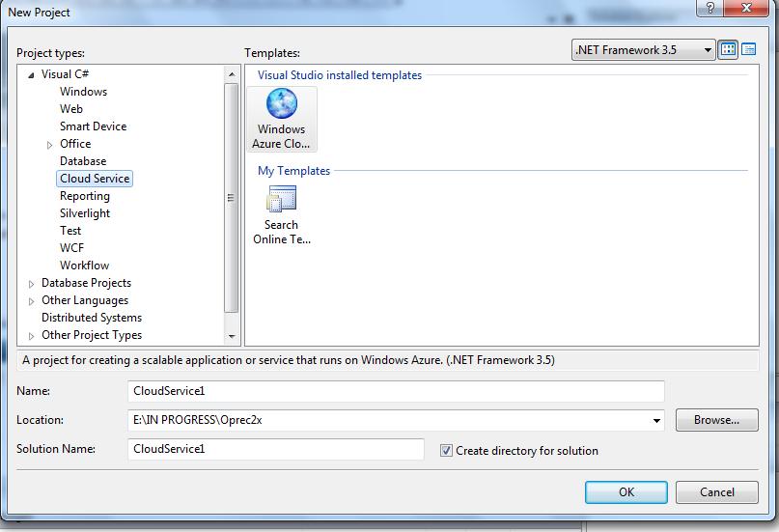Select the Web project type

tap(71, 109)
